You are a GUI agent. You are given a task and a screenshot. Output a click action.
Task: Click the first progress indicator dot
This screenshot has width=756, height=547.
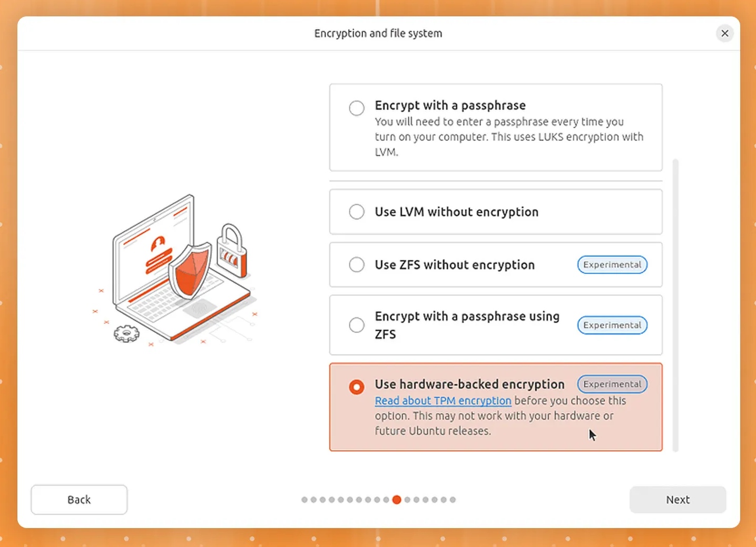305,500
